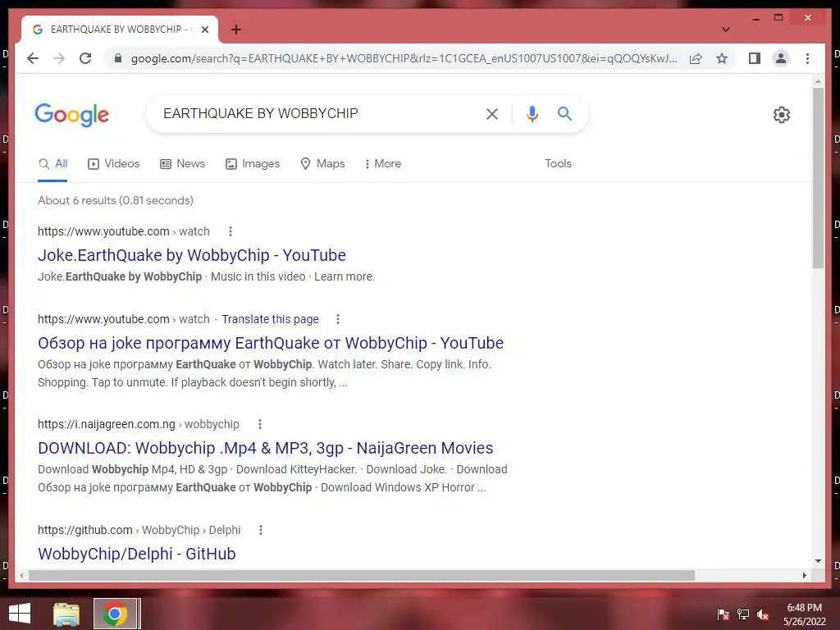840x630 pixels.
Task: Expand the More search categories menu
Action: [383, 164]
